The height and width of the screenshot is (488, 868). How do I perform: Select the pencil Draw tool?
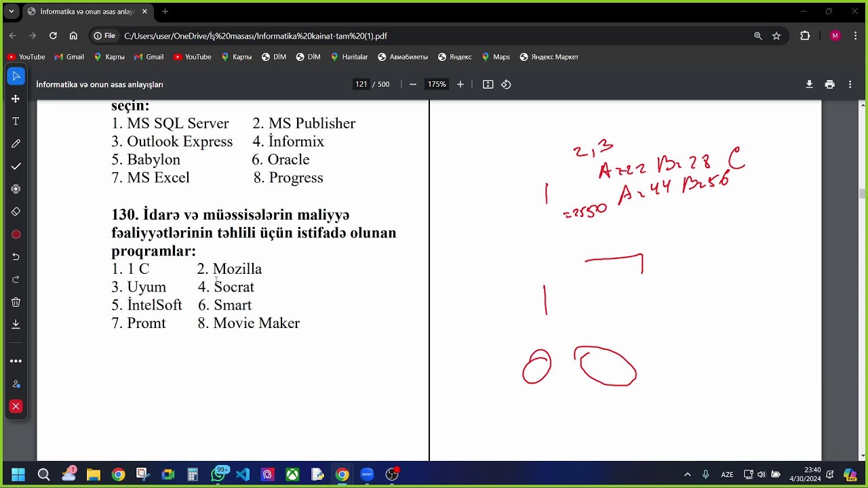[16, 144]
